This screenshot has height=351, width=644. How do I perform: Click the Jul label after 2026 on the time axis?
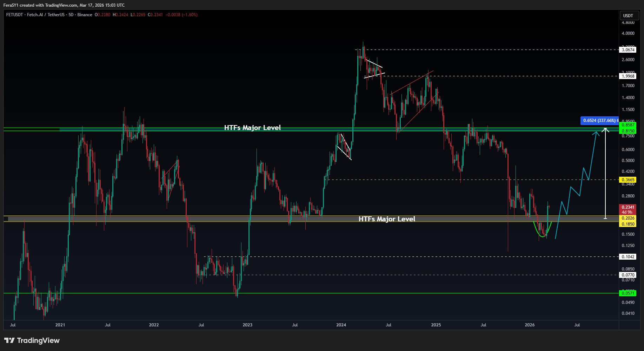coord(577,325)
